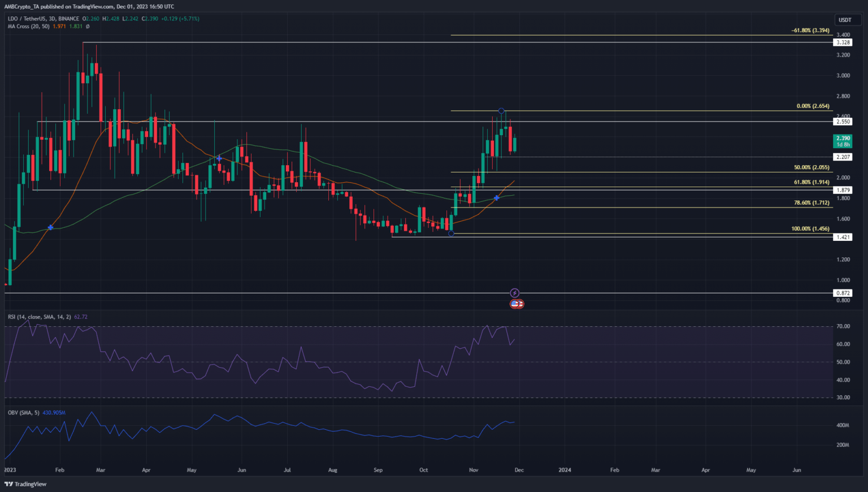Viewport: 868px width, 492px height.
Task: Click the purple lightning bolt event marker
Action: click(x=515, y=293)
